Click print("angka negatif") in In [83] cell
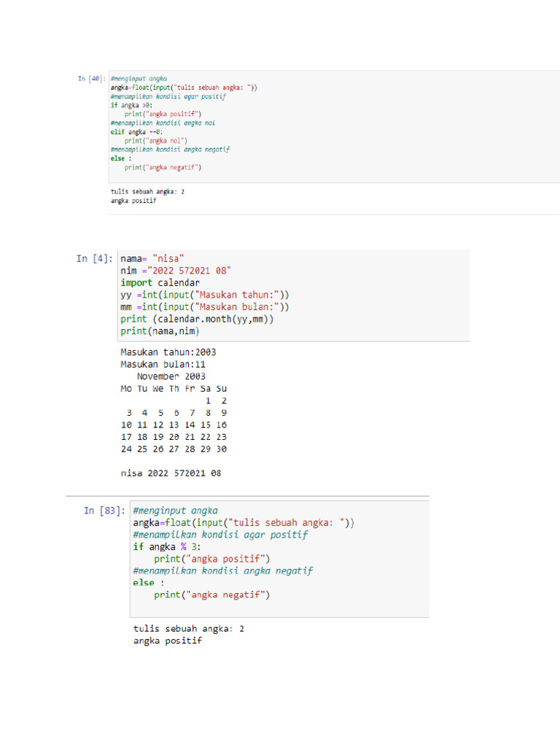Viewport: 560px width, 747px height. (x=212, y=595)
